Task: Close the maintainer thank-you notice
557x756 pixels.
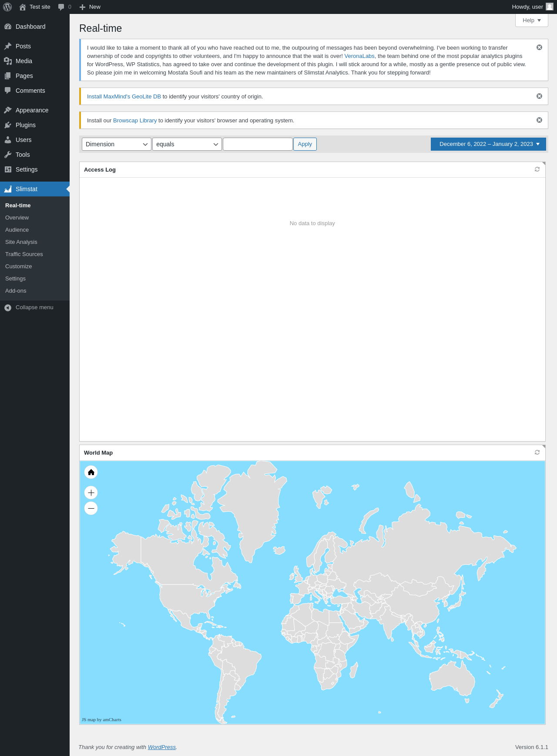Action: point(539,47)
